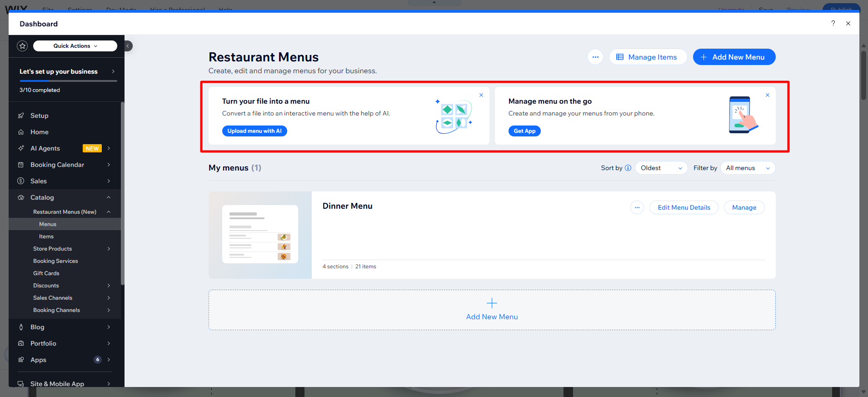The width and height of the screenshot is (868, 397).
Task: Click the dashed Add New Menu area
Action: 492,310
